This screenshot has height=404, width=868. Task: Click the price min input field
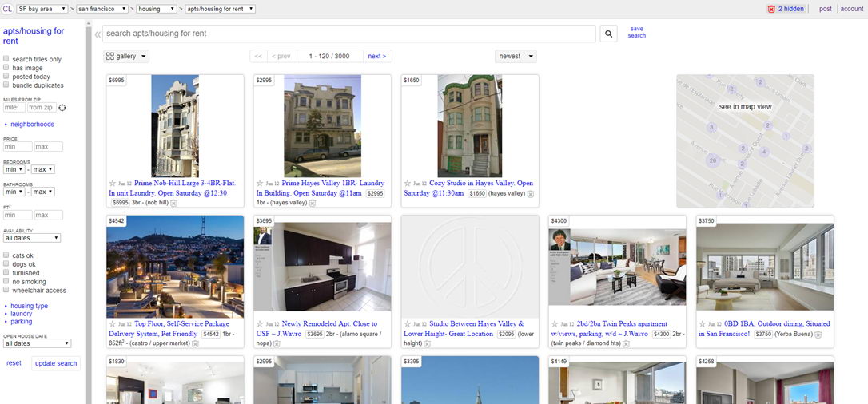coord(18,147)
